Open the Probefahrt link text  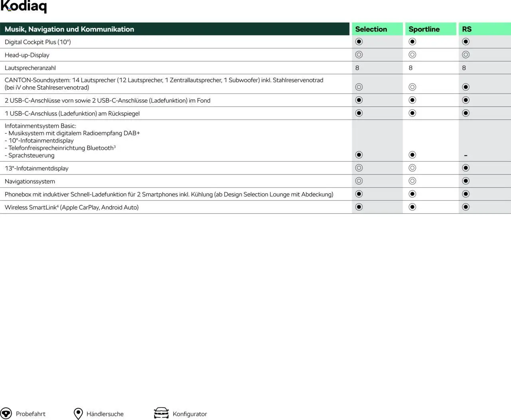pyautogui.click(x=31, y=414)
